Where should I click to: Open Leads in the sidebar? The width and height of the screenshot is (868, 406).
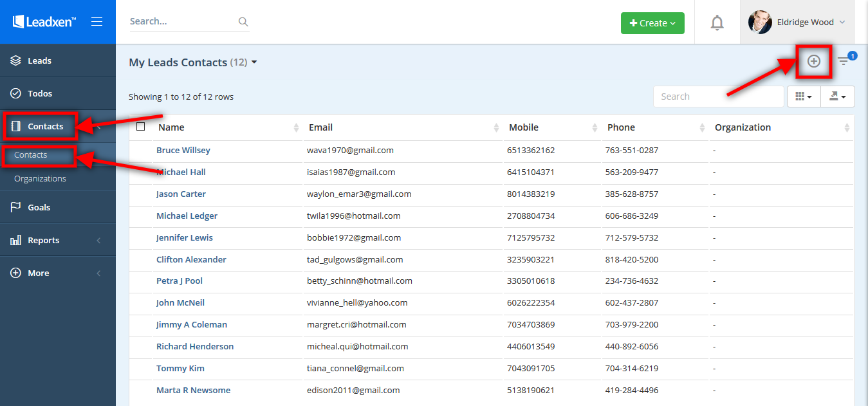58,60
